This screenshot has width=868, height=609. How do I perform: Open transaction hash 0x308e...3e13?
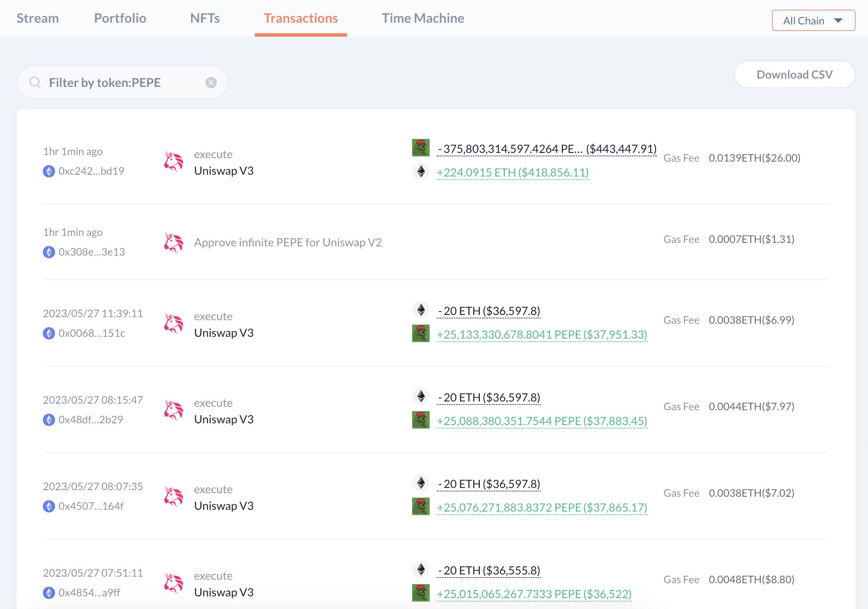pyautogui.click(x=92, y=252)
